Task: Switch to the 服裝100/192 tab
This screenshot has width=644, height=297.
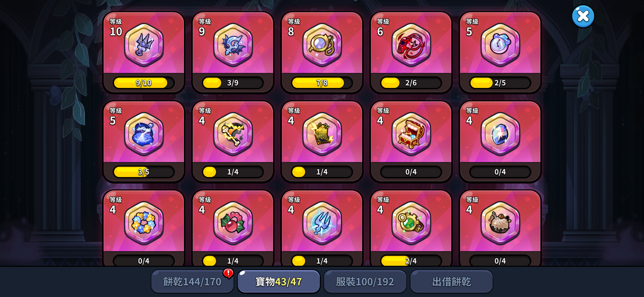Action: click(x=365, y=282)
